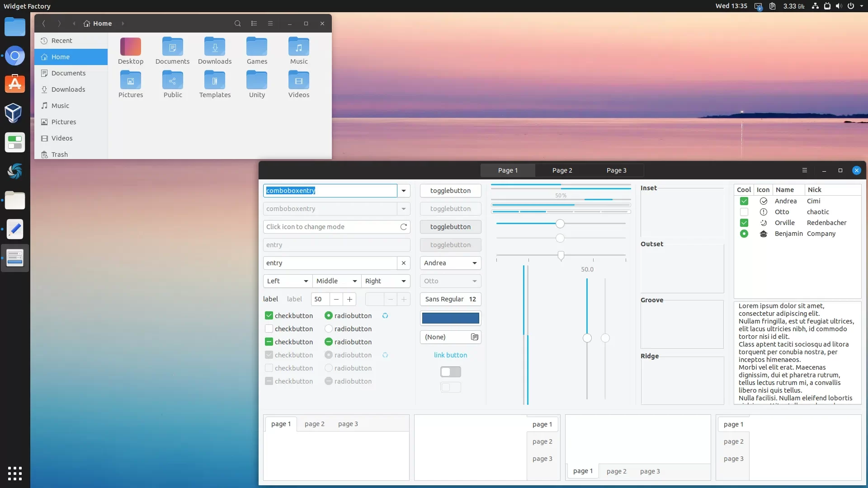
Task: Open Firefox from the dock
Action: point(15,55)
